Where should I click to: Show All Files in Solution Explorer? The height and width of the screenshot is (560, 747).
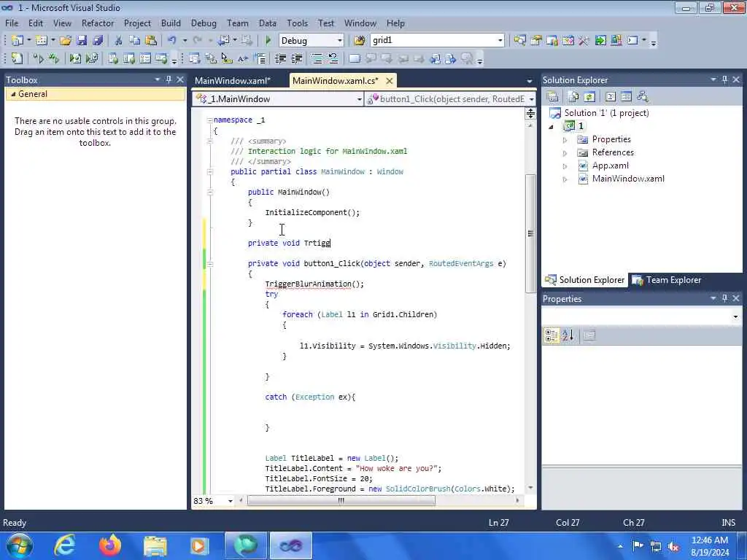pyautogui.click(x=573, y=97)
